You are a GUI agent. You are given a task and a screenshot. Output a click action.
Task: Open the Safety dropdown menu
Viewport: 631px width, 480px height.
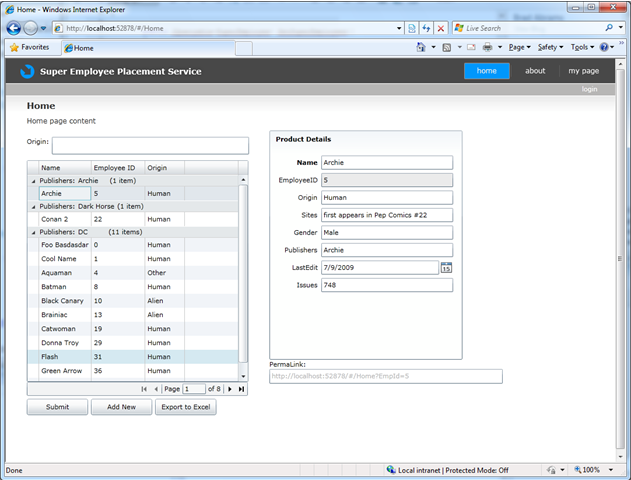pos(550,47)
